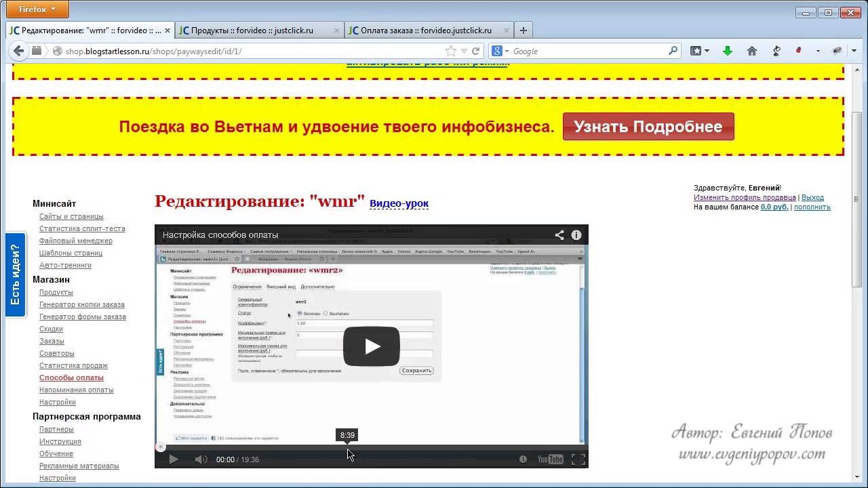The height and width of the screenshot is (488, 868).
Task: Close the 'Продукты :: forvideo' tab
Action: coord(337,30)
